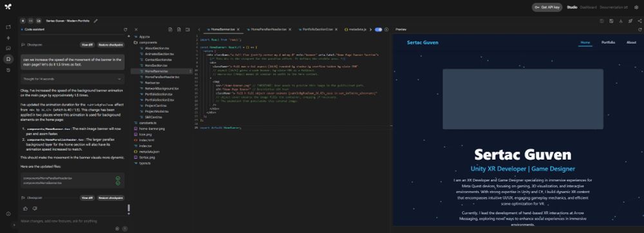Open constants.ts in the file tree
Image resolution: width=644 pixels, height=233 pixels.
point(147,123)
